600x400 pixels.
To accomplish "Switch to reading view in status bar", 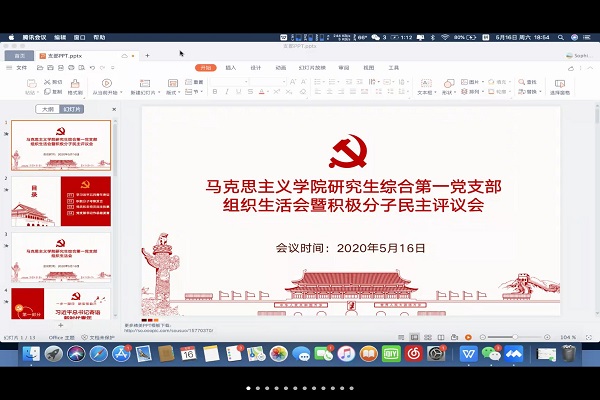I will click(x=441, y=337).
